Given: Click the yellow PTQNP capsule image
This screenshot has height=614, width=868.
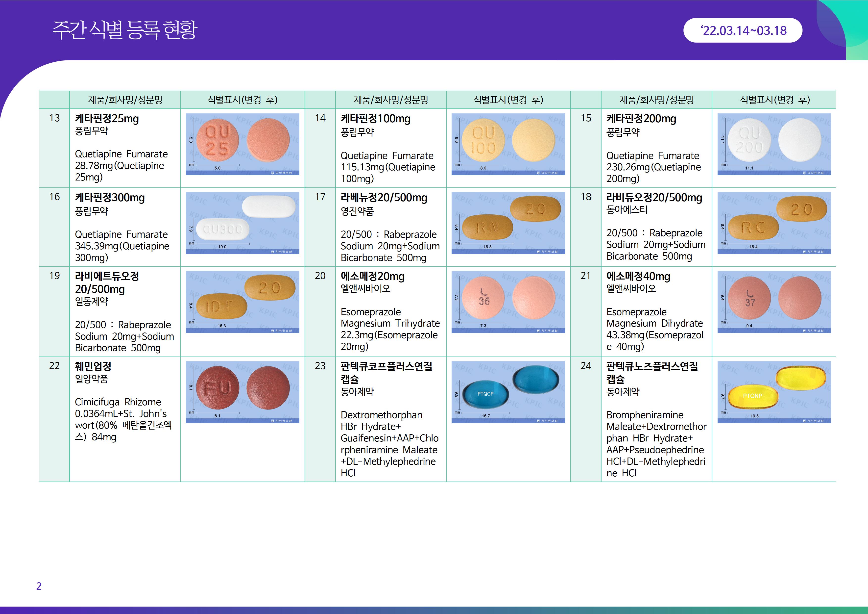Looking at the screenshot, I should tap(774, 392).
